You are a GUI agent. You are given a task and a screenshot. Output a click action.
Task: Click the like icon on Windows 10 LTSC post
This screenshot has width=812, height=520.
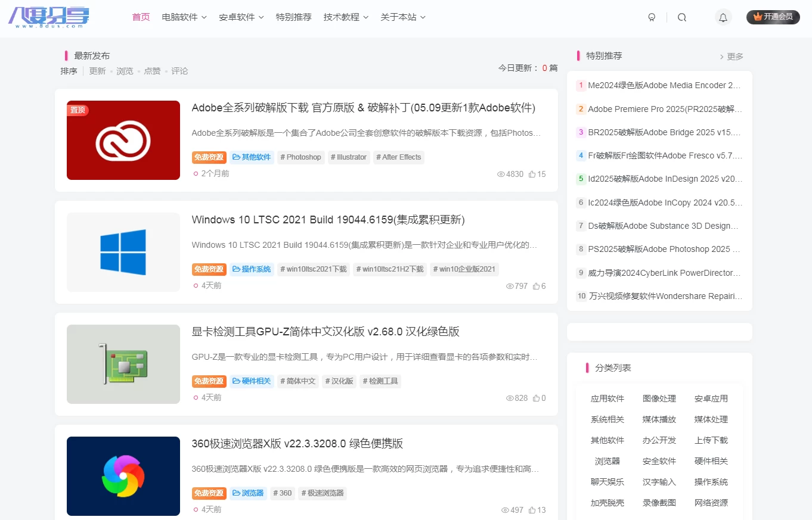coord(536,286)
